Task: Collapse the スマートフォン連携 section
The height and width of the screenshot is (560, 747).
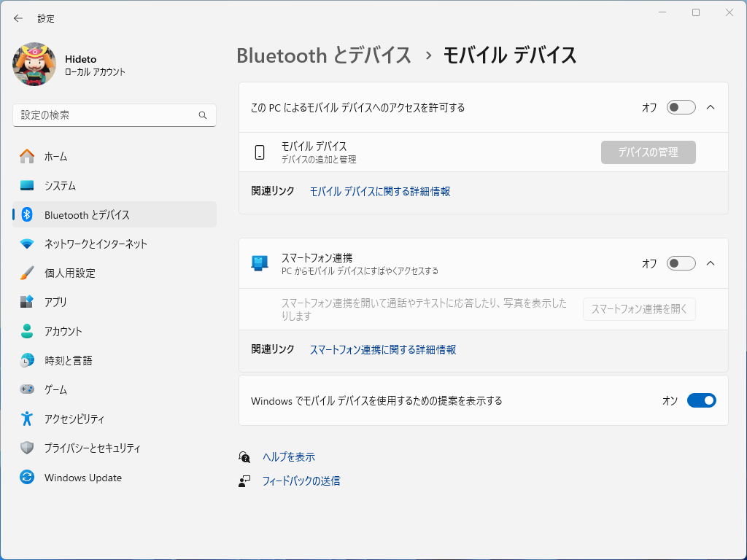Action: 711,263
